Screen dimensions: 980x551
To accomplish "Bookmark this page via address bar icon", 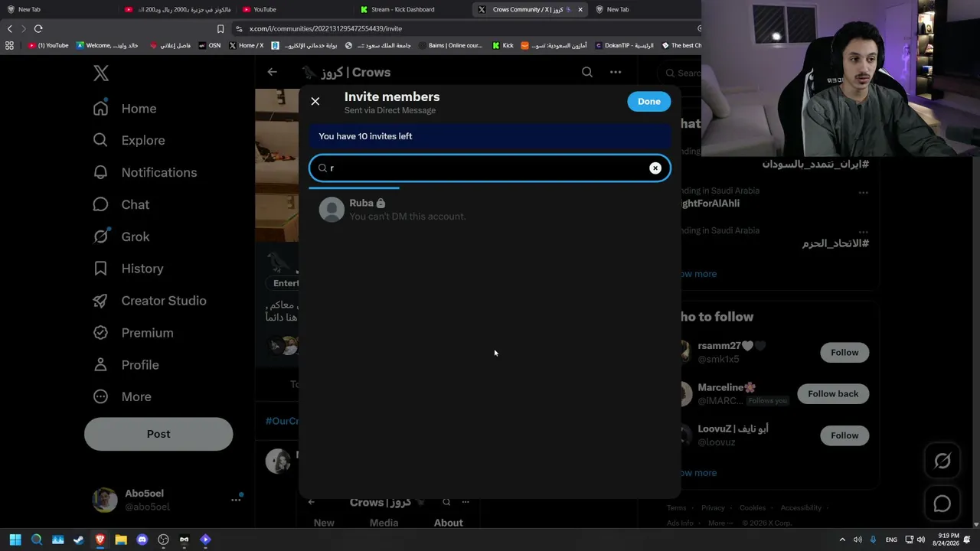I will tap(220, 28).
